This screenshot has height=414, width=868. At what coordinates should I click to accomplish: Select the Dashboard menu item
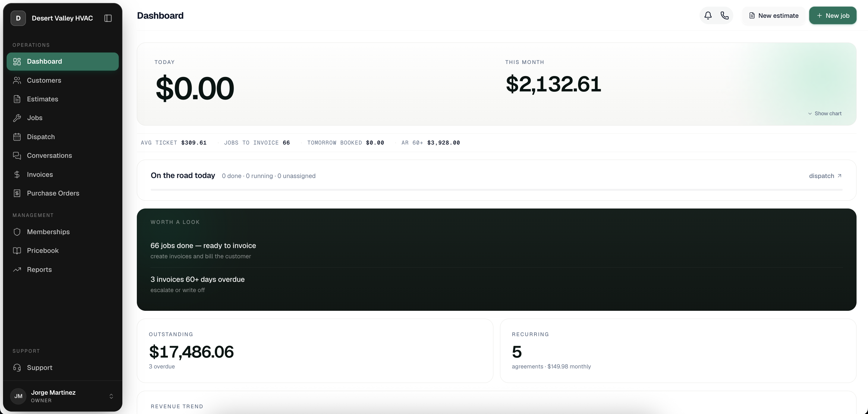pos(63,62)
